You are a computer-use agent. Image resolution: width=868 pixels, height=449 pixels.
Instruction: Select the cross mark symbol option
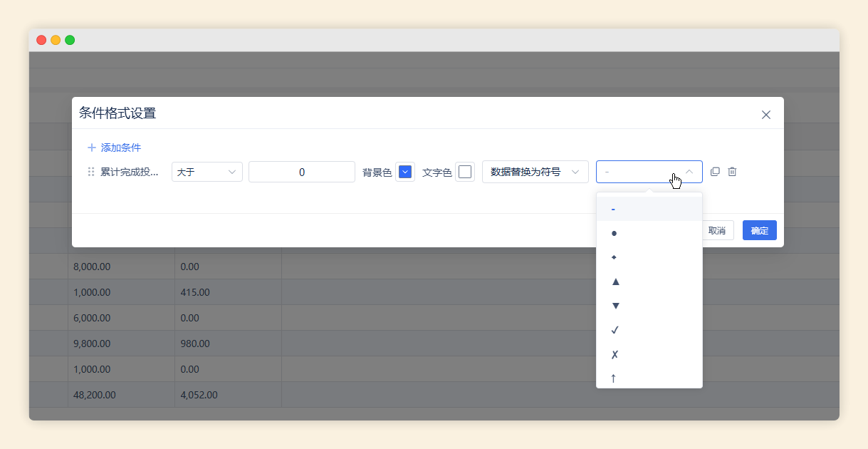click(x=615, y=354)
